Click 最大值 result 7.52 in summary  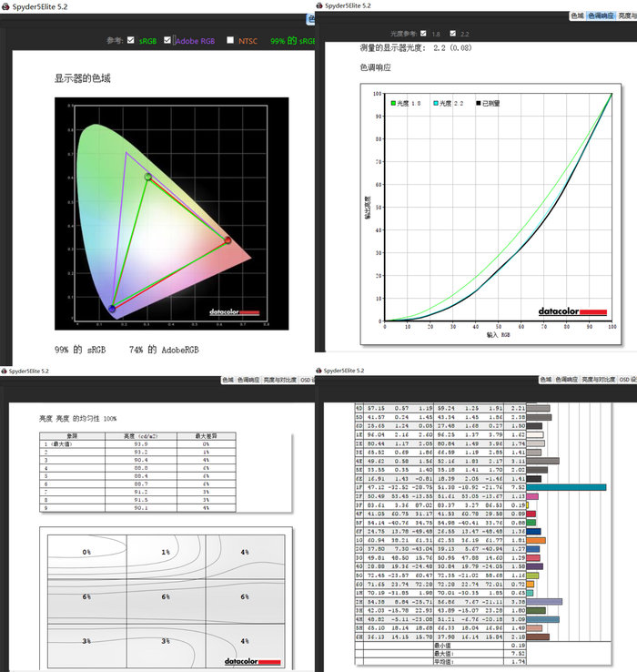coord(518,654)
